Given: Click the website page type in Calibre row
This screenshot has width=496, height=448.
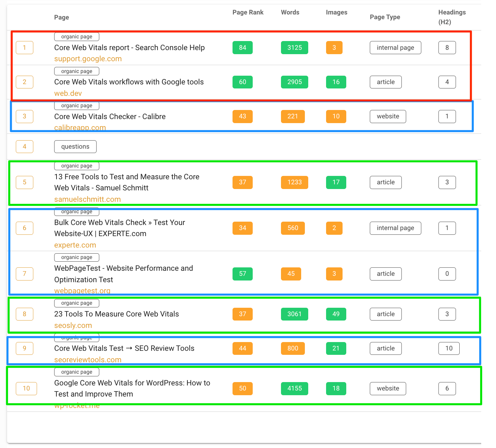Looking at the screenshot, I should [x=388, y=116].
